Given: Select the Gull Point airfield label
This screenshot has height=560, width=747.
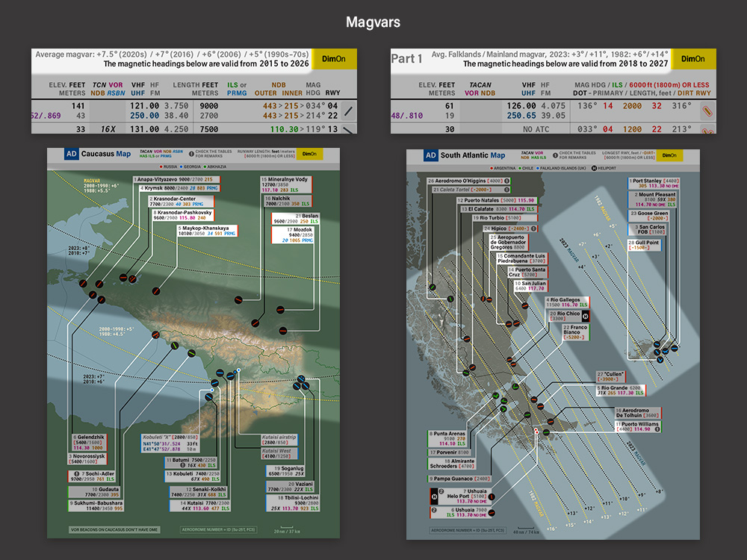Looking at the screenshot, I should [644, 245].
